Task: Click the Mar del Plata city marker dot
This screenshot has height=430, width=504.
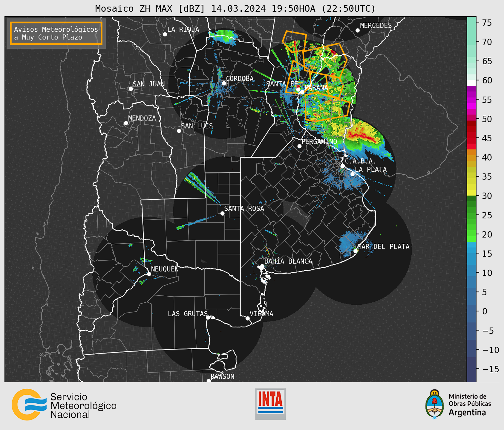Action: (356, 251)
